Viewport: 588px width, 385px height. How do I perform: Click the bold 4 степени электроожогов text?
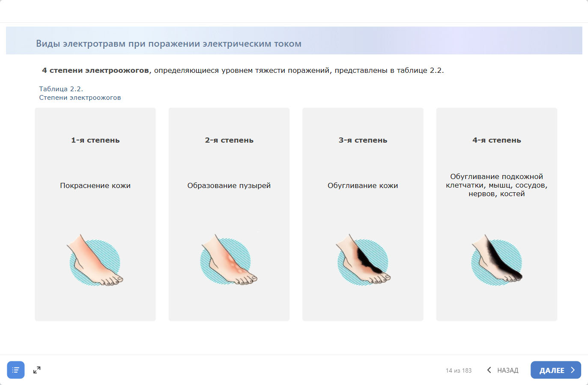tap(95, 70)
